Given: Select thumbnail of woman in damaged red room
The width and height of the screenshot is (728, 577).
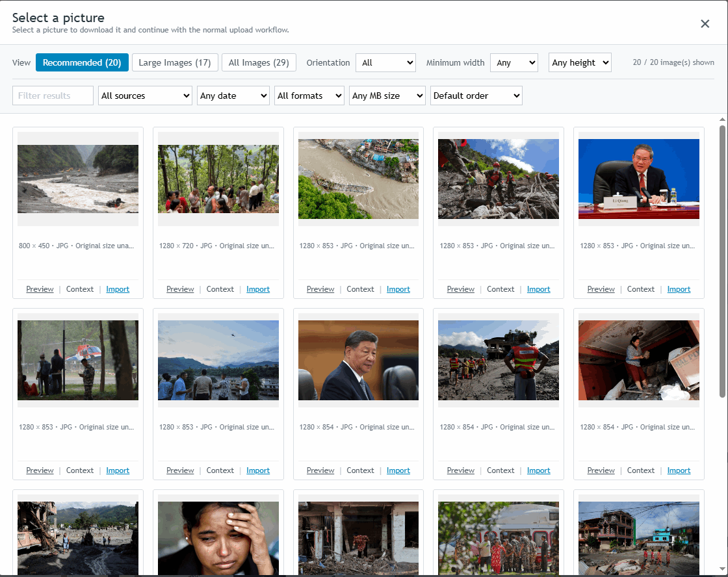Looking at the screenshot, I should click(x=639, y=360).
